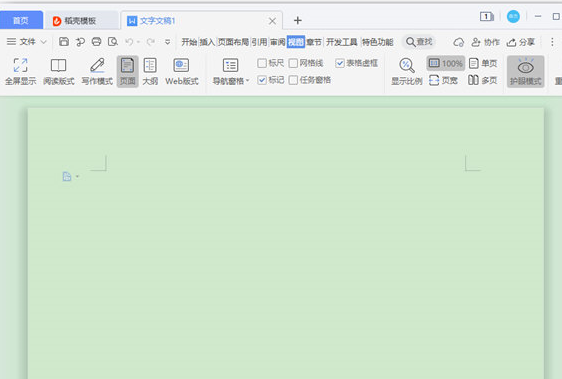
Task: Switch to the Start ribbon tab
Action: (x=189, y=42)
